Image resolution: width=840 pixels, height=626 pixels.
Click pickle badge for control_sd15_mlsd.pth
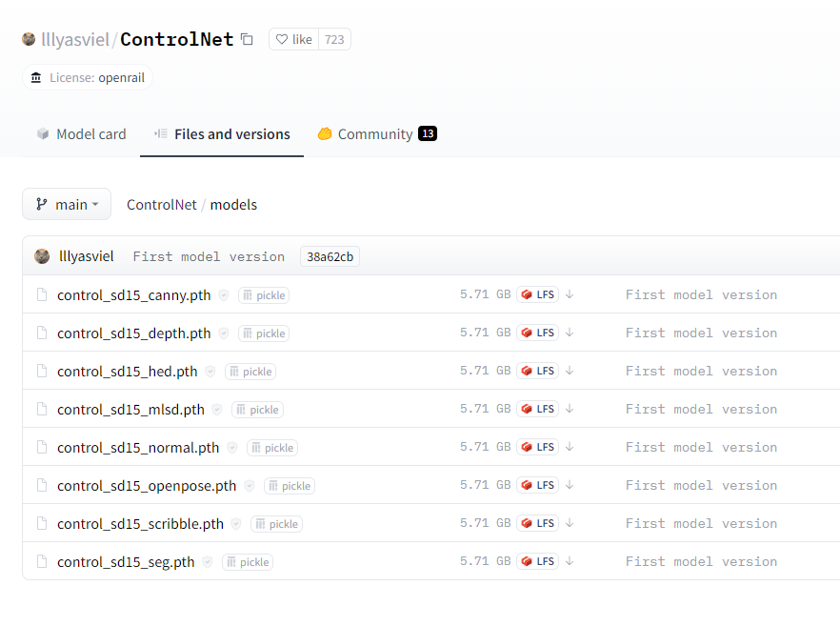257,410
